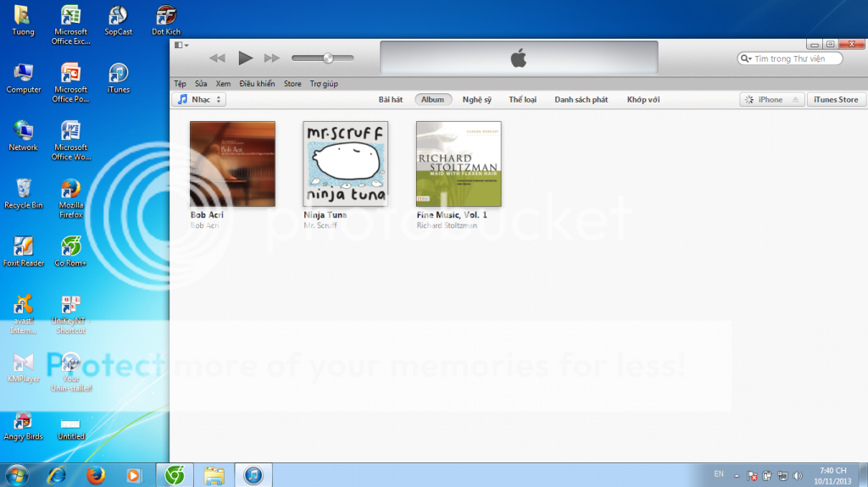Screen dimensions: 868x487
Task: Click the volume slider knob
Action: pyautogui.click(x=327, y=58)
